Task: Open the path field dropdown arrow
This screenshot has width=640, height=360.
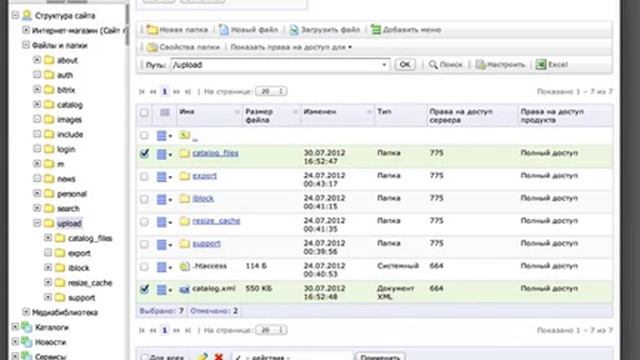Action: point(384,65)
